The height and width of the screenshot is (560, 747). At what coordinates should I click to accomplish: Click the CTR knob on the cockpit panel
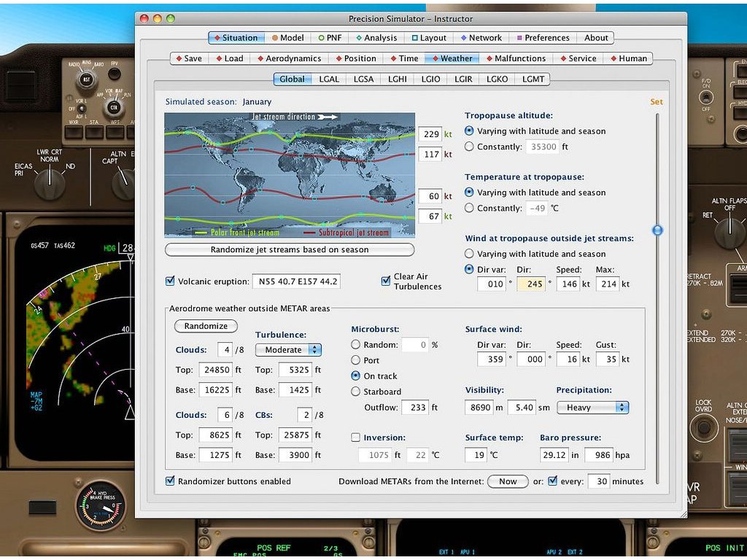(x=113, y=107)
